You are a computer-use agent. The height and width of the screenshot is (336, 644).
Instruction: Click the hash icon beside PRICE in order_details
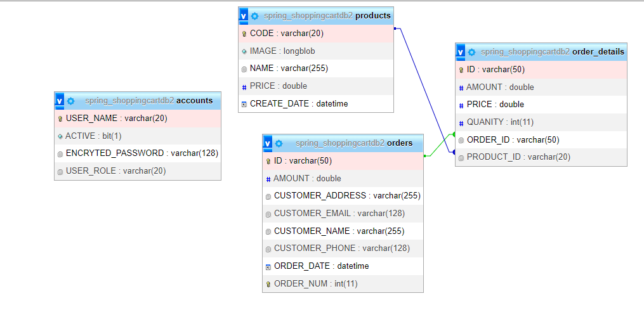461,105
